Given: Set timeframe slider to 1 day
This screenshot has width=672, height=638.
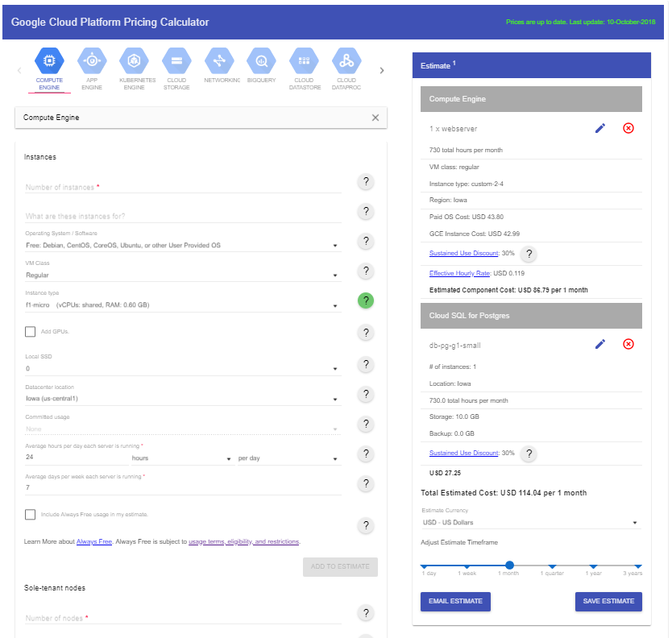Looking at the screenshot, I should [425, 566].
